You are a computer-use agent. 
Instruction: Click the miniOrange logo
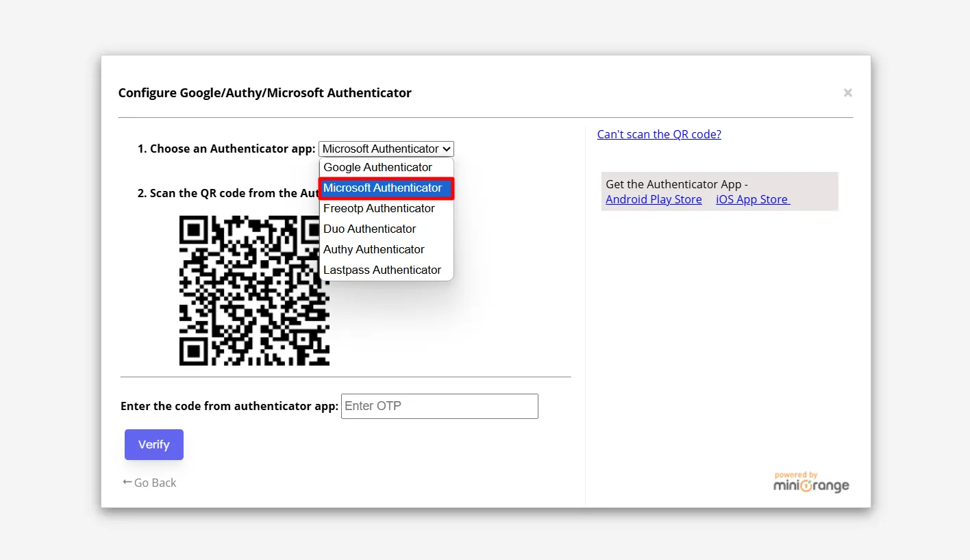811,483
